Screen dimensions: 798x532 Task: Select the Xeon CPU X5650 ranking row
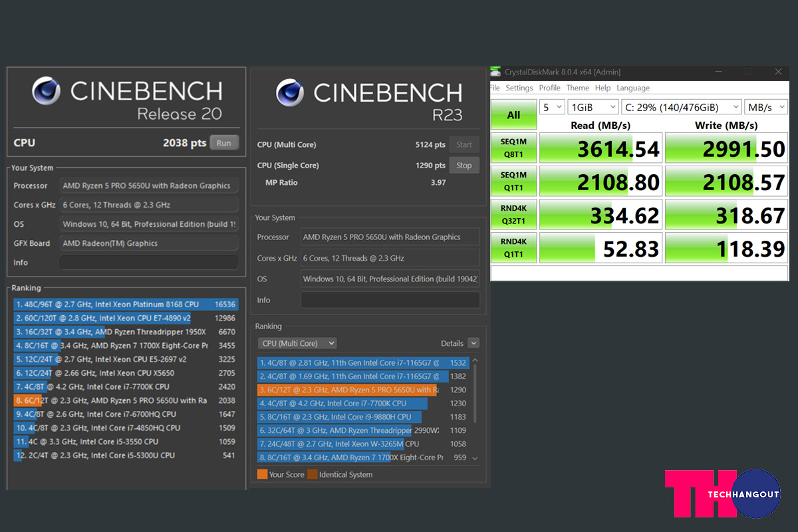125,373
